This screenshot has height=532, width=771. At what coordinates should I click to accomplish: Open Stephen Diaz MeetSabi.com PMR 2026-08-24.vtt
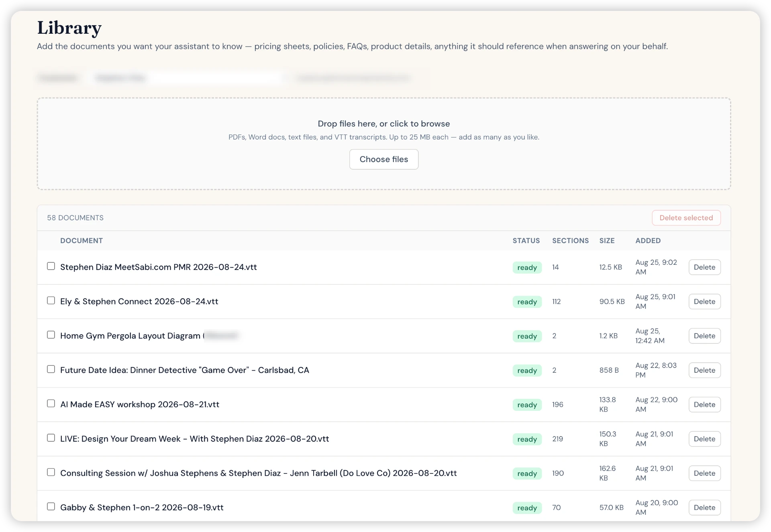click(158, 267)
